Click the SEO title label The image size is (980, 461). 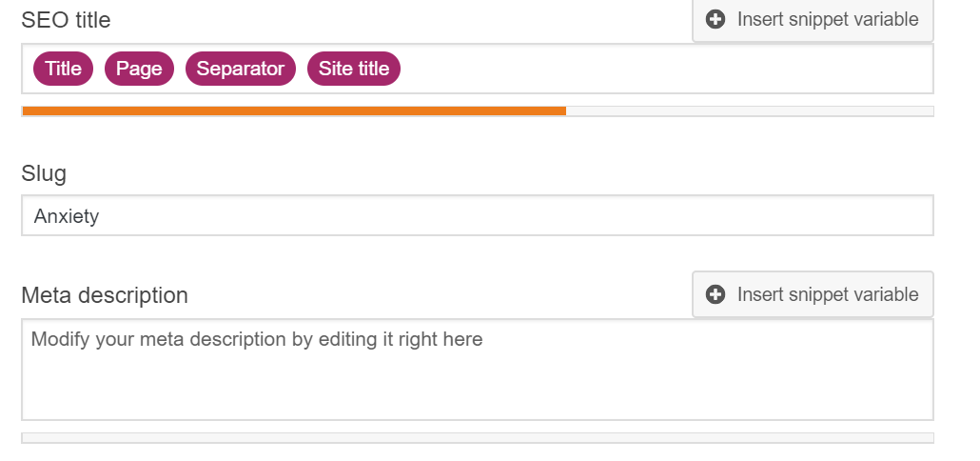[66, 18]
